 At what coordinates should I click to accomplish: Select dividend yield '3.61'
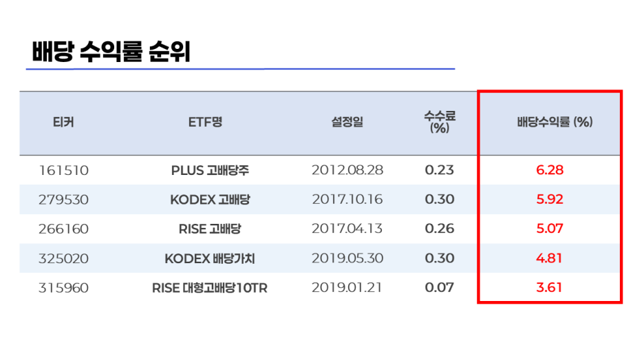point(550,287)
